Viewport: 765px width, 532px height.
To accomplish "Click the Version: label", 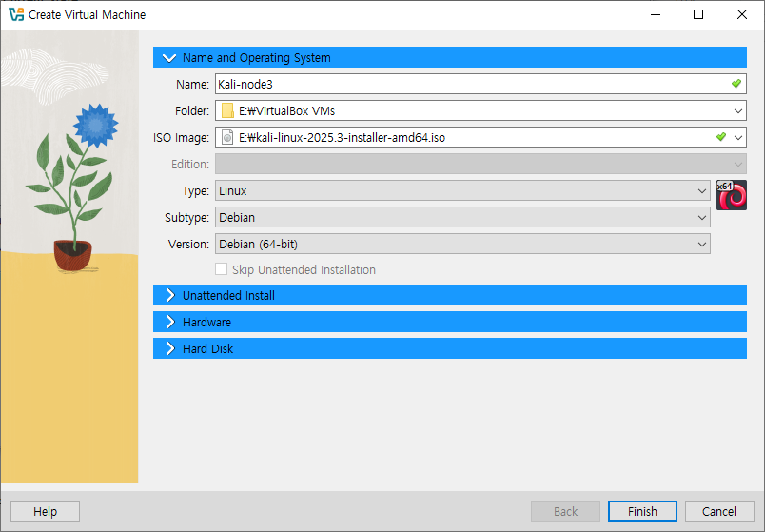I will 188,244.
